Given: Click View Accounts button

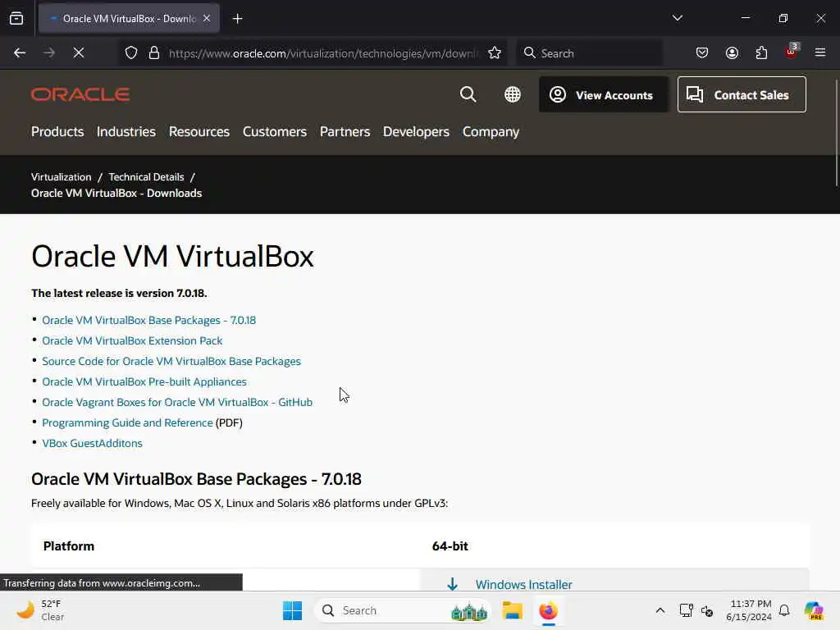Looking at the screenshot, I should [x=603, y=95].
